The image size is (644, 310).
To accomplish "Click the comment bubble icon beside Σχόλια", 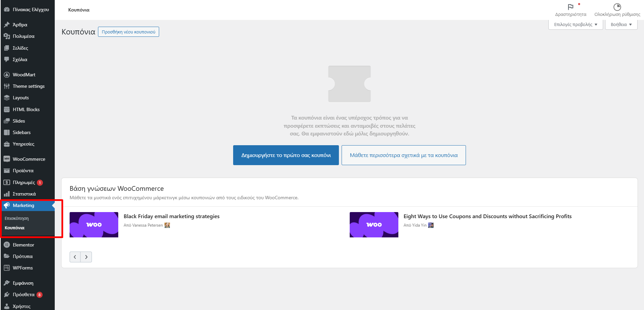I will point(7,59).
